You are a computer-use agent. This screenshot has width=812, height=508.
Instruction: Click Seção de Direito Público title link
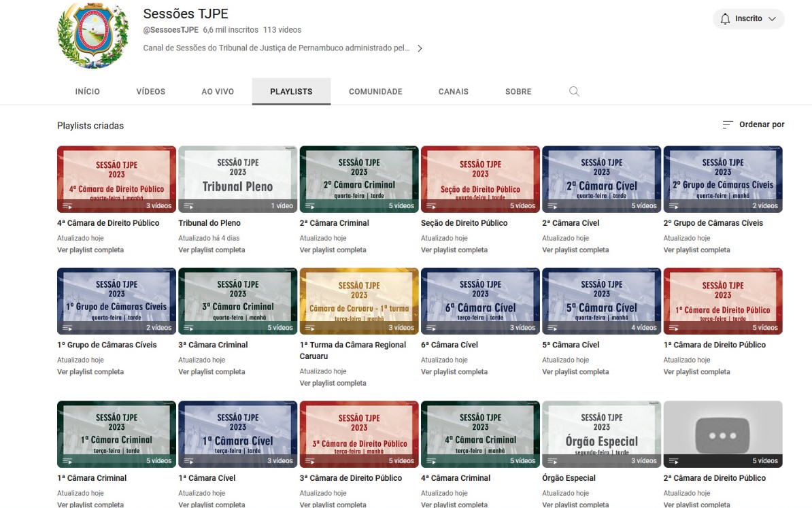pyautogui.click(x=464, y=223)
